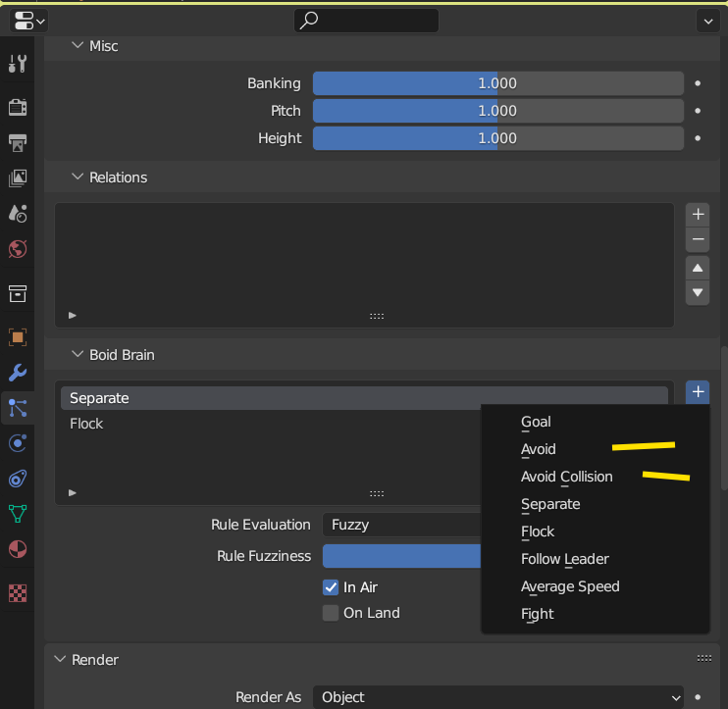The image size is (728, 709).
Task: Select Avoid Collision in the rule menu
Action: [567, 477]
